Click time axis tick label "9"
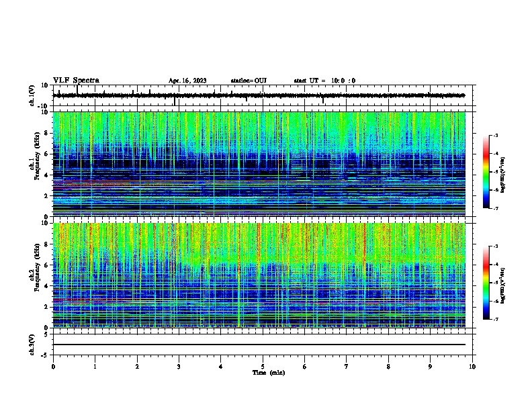The height and width of the screenshot is (411, 532). coord(430,367)
